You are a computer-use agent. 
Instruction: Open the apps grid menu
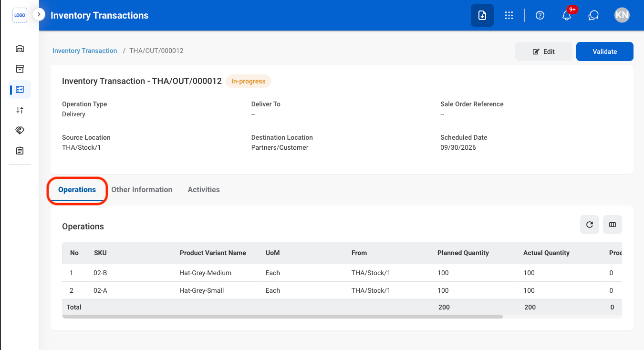509,15
